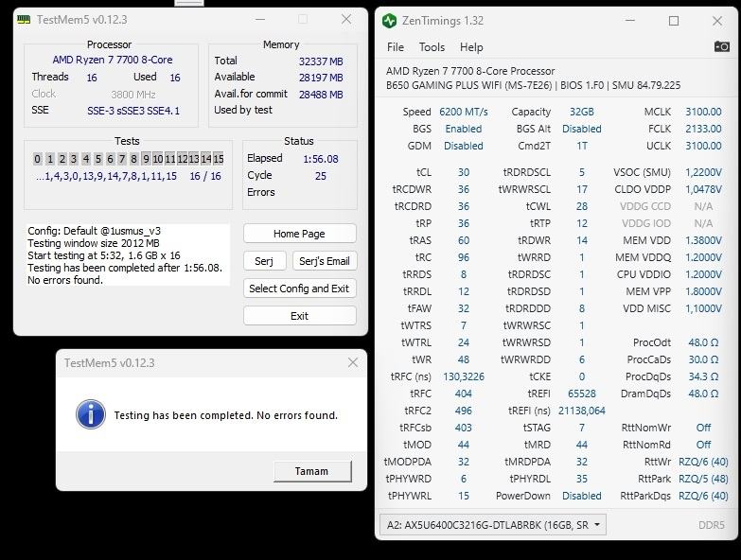Image resolution: width=741 pixels, height=560 pixels.
Task: Click the BGS Enabled value
Action: [463, 129]
